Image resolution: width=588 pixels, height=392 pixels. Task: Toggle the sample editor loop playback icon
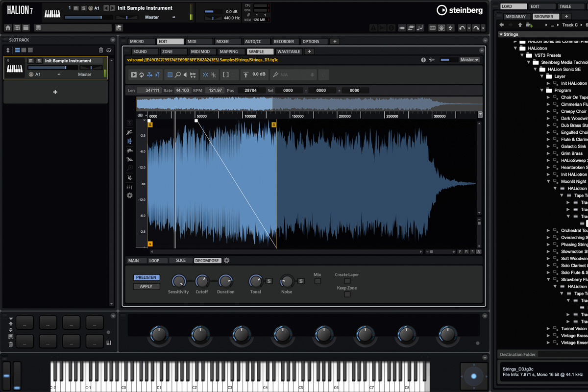142,75
